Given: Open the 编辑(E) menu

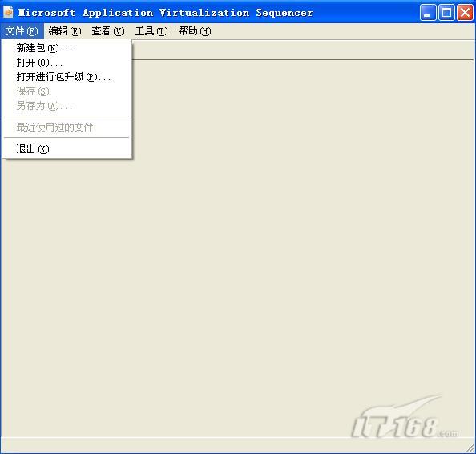Looking at the screenshot, I should [65, 31].
